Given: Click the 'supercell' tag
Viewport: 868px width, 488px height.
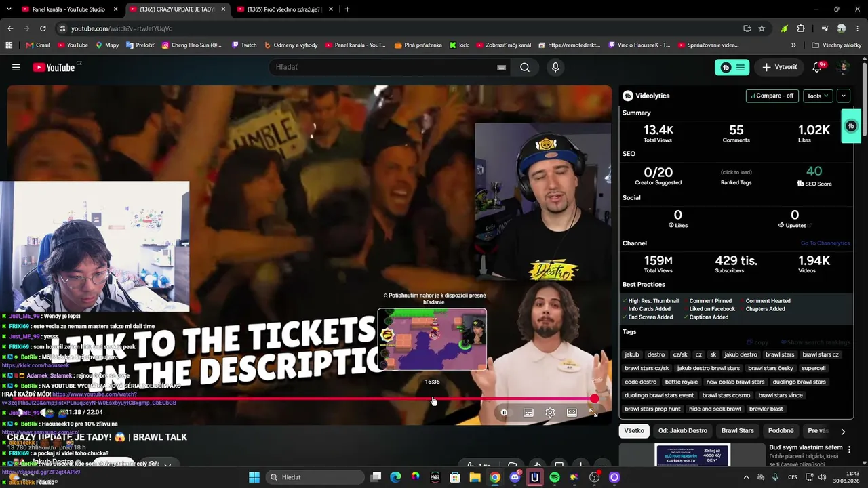Looking at the screenshot, I should pyautogui.click(x=813, y=368).
